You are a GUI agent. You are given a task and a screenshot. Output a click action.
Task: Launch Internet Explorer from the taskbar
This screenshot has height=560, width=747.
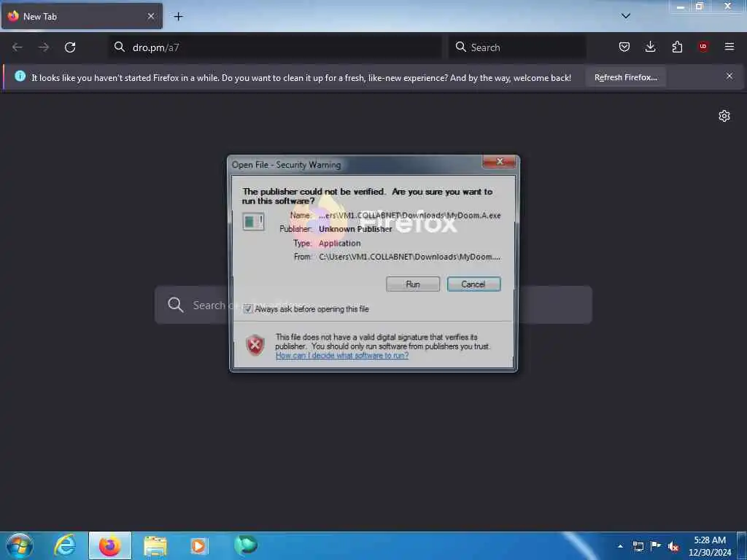click(65, 545)
